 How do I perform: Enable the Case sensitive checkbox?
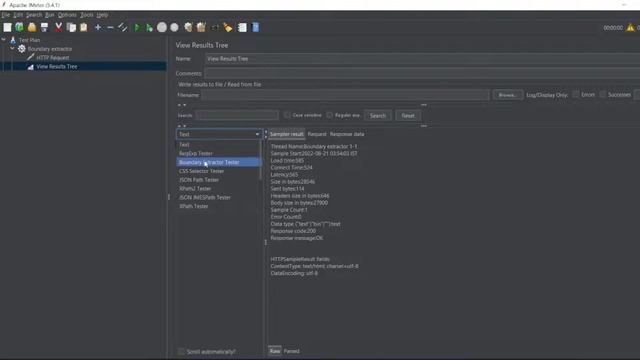click(287, 115)
